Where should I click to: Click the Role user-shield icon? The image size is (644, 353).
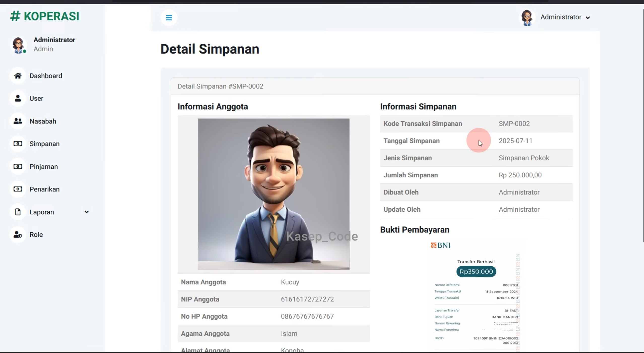18,235
